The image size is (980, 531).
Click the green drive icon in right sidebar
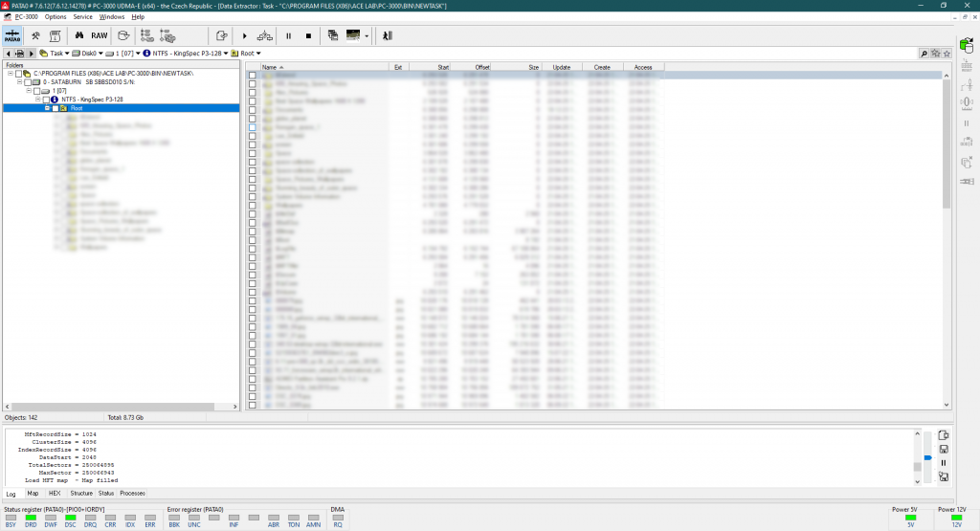[x=966, y=46]
